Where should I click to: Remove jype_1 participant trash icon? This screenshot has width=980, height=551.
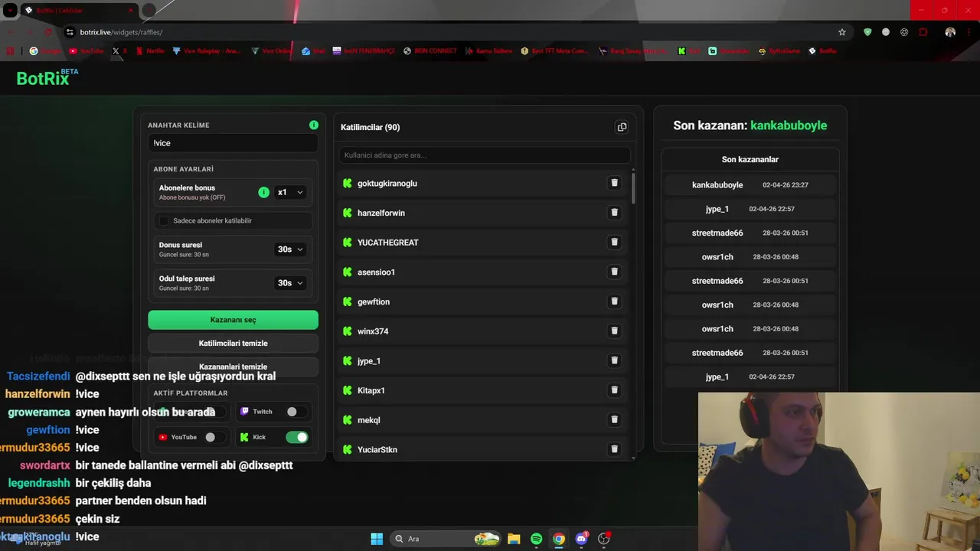(614, 360)
